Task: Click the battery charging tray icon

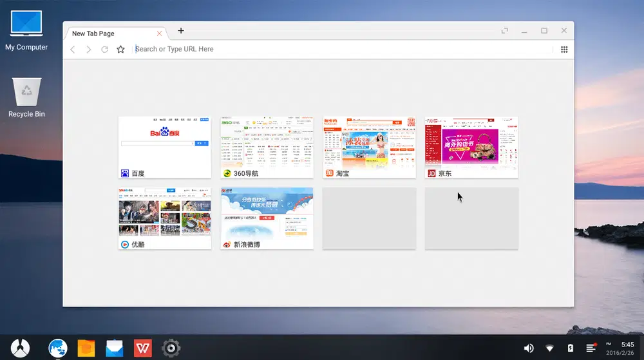Action: click(x=571, y=348)
